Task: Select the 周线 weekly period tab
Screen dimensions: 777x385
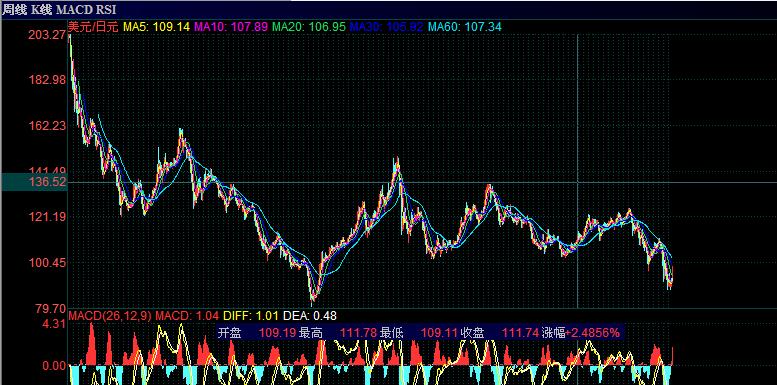Action: 14,10
